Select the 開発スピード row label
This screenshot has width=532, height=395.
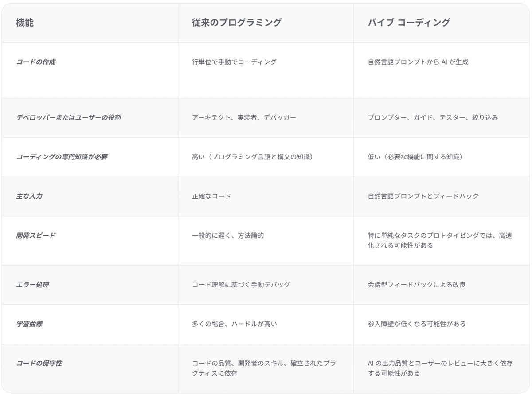36,236
